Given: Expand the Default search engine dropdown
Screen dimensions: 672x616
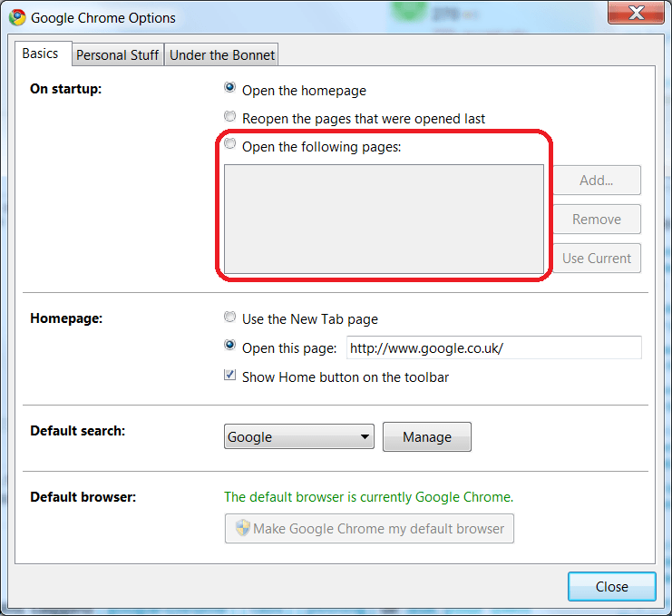Looking at the screenshot, I should click(x=298, y=437).
